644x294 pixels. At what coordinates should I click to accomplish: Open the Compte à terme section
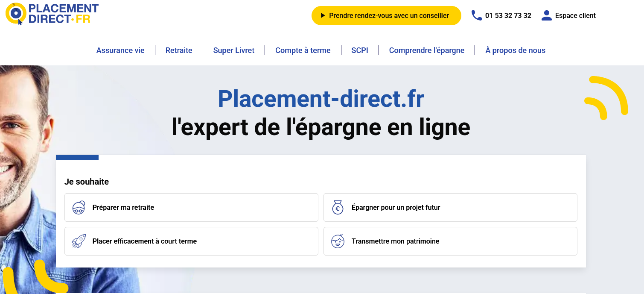tap(303, 50)
